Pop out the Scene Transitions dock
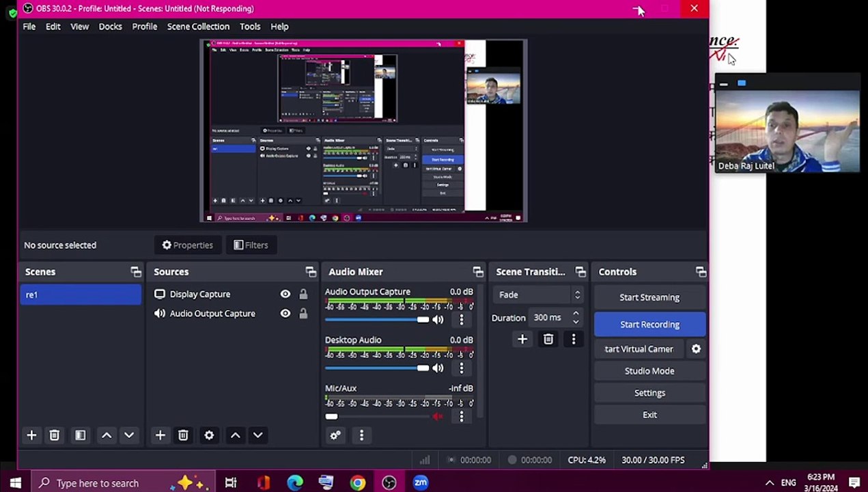 [x=580, y=272]
